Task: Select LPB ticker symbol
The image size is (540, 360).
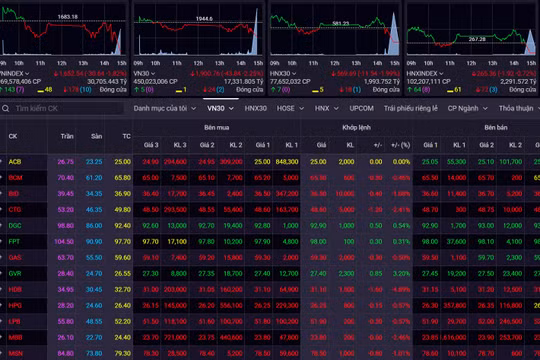Action: point(14,321)
